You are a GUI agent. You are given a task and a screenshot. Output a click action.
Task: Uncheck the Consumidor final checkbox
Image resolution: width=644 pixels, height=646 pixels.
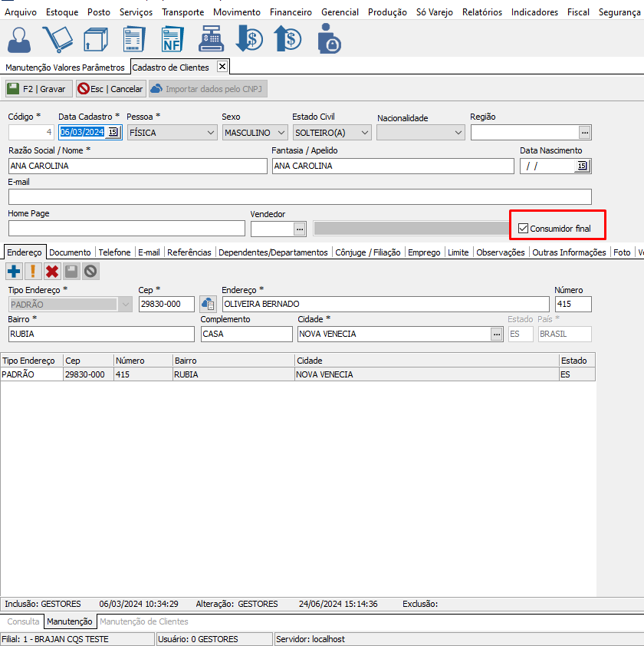[524, 229]
